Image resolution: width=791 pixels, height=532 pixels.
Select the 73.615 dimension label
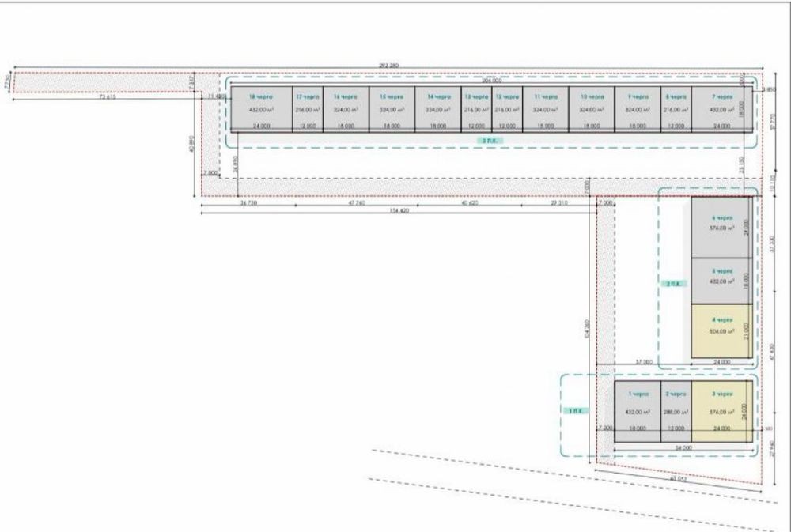(107, 97)
